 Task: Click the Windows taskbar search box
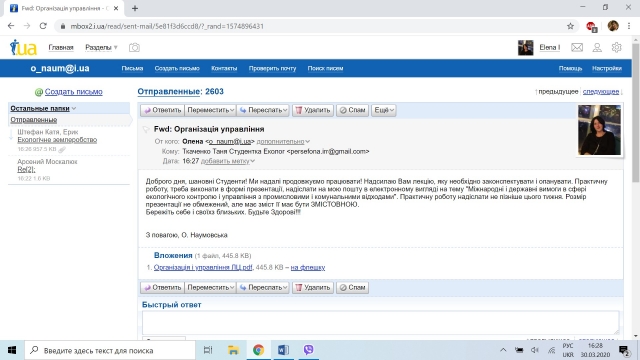click(110, 350)
